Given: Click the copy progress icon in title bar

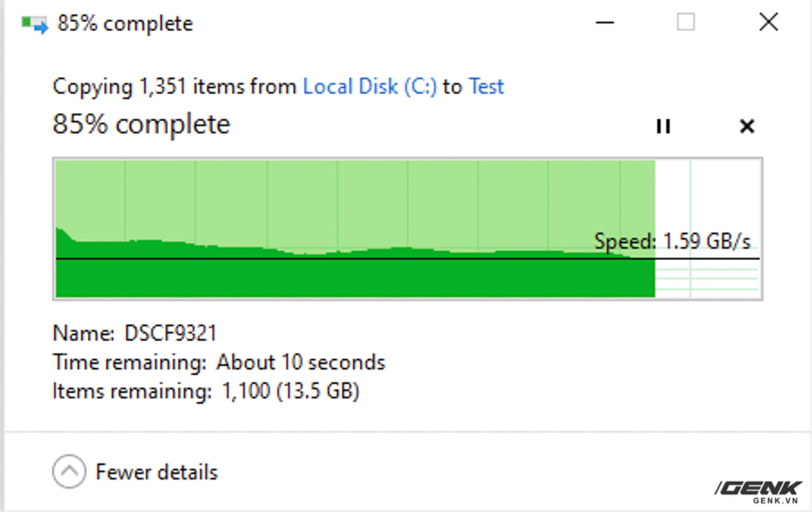Looking at the screenshot, I should (x=35, y=24).
